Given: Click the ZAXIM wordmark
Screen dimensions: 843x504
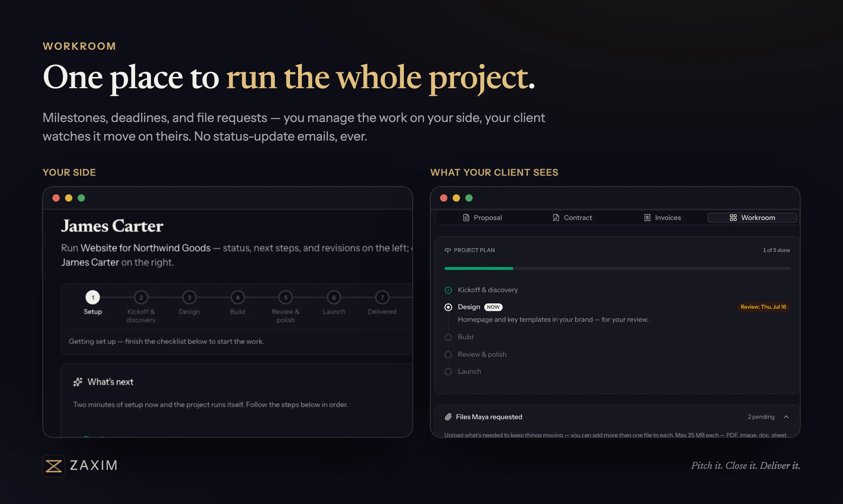Looking at the screenshot, I should 94,466.
